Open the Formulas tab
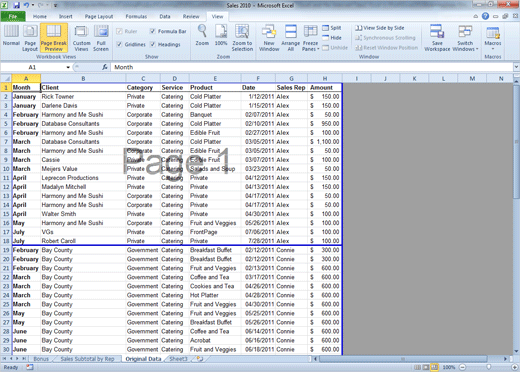The width and height of the screenshot is (520, 372). point(136,16)
